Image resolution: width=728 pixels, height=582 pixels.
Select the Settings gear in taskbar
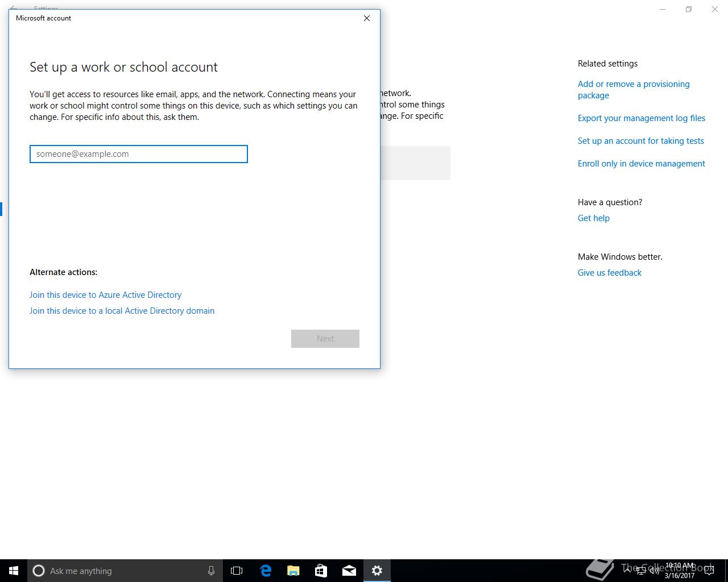pyautogui.click(x=377, y=571)
